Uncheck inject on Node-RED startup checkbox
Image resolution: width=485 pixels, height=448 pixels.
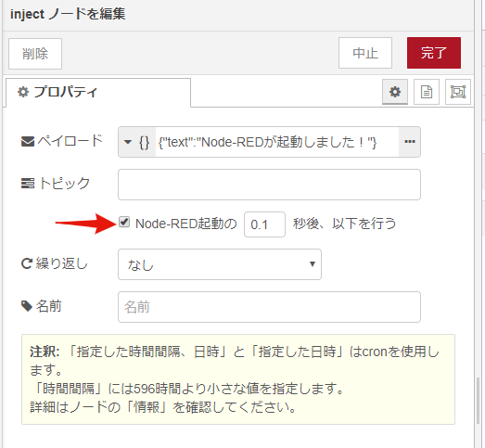[x=124, y=222]
